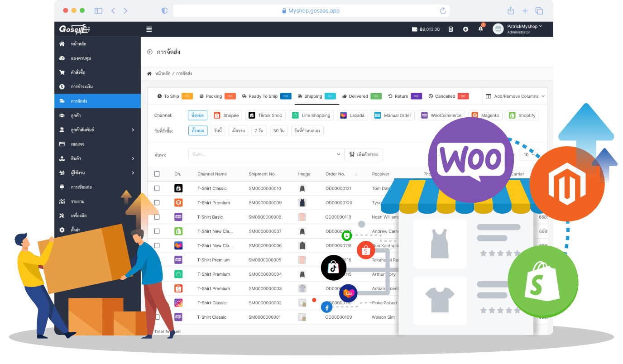
Task: Tick the select-all checkbox in table header
Action: [157, 174]
